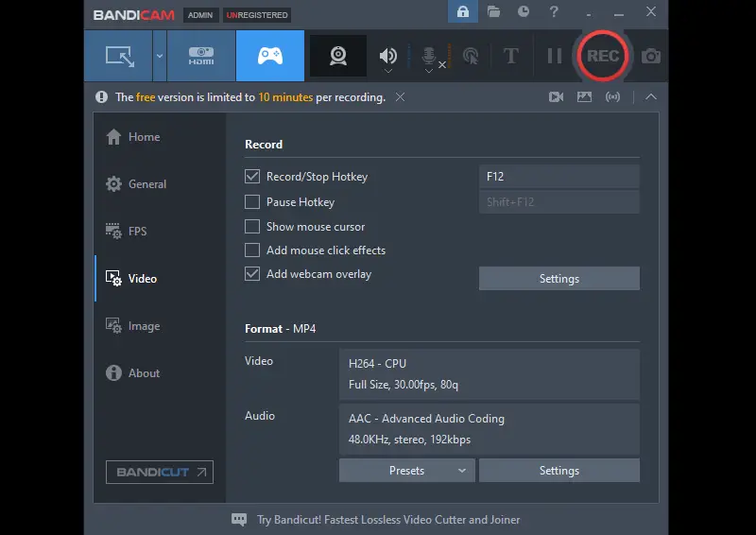
Task: Uncheck Record/Stop Hotkey checkbox
Action: tap(252, 177)
